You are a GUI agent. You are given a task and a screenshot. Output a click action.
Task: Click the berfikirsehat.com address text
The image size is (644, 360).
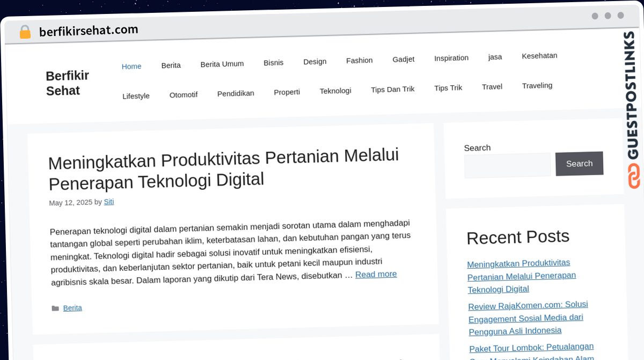pos(89,31)
